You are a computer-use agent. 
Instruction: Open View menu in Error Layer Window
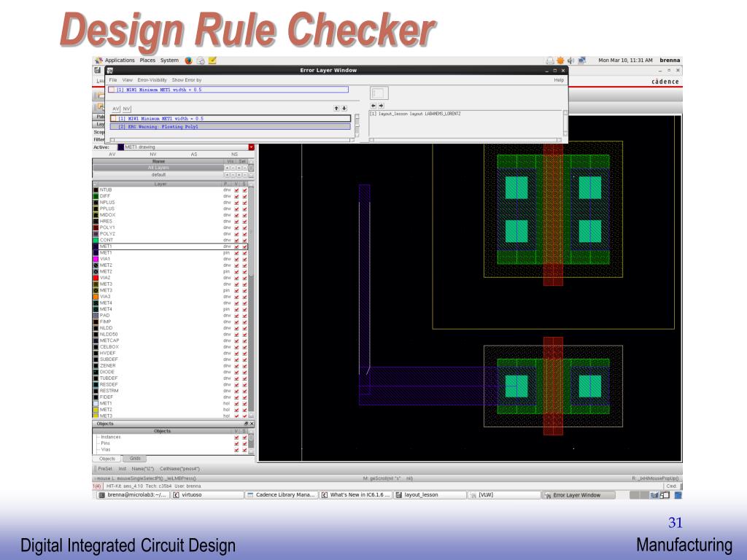click(127, 80)
